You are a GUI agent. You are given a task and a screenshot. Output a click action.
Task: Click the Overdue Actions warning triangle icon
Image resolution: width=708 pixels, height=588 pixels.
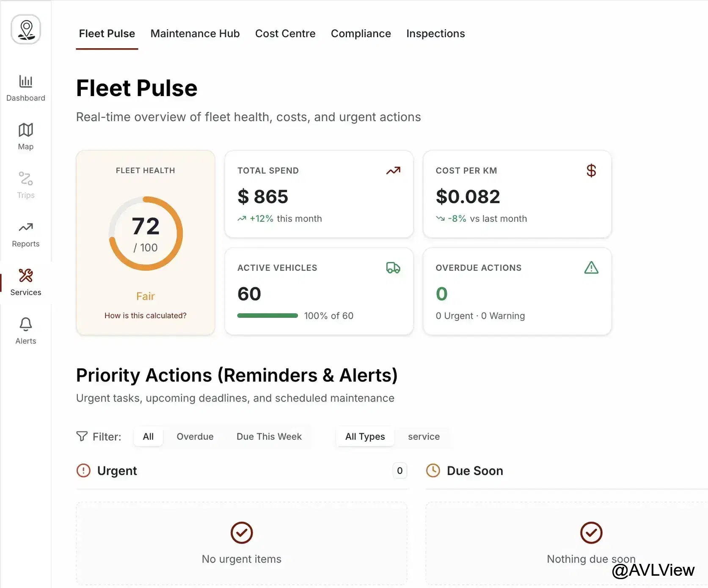point(591,268)
